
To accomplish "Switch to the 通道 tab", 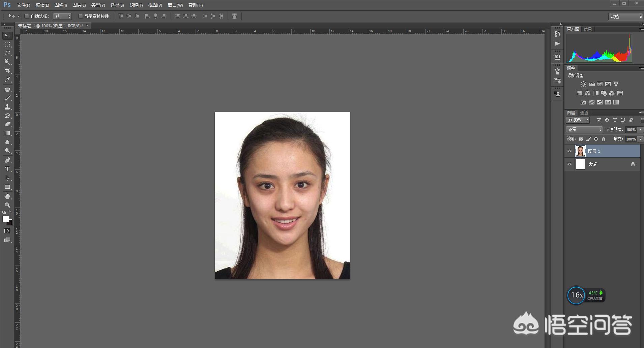I will click(x=584, y=113).
